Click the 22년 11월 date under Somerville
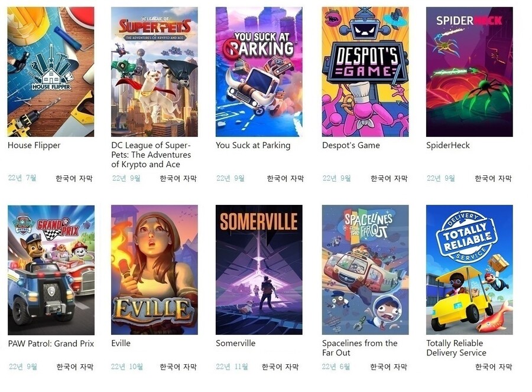The width and height of the screenshot is (532, 392). click(x=232, y=367)
